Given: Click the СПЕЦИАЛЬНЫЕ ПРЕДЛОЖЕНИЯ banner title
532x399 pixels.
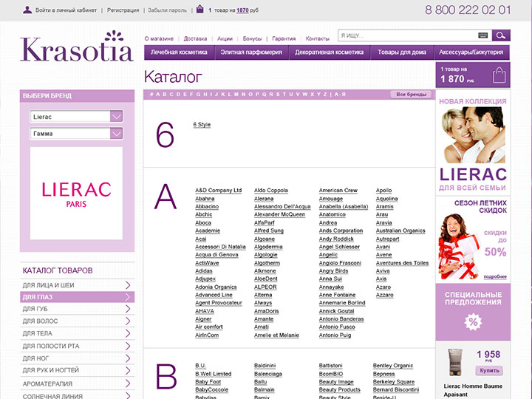Looking at the screenshot, I should pyautogui.click(x=473, y=299).
